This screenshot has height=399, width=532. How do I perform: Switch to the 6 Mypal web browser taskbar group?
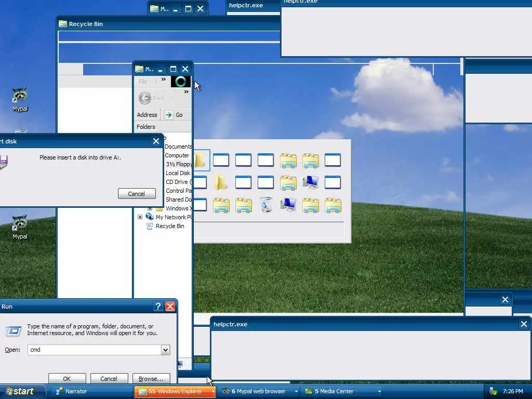pyautogui.click(x=259, y=392)
